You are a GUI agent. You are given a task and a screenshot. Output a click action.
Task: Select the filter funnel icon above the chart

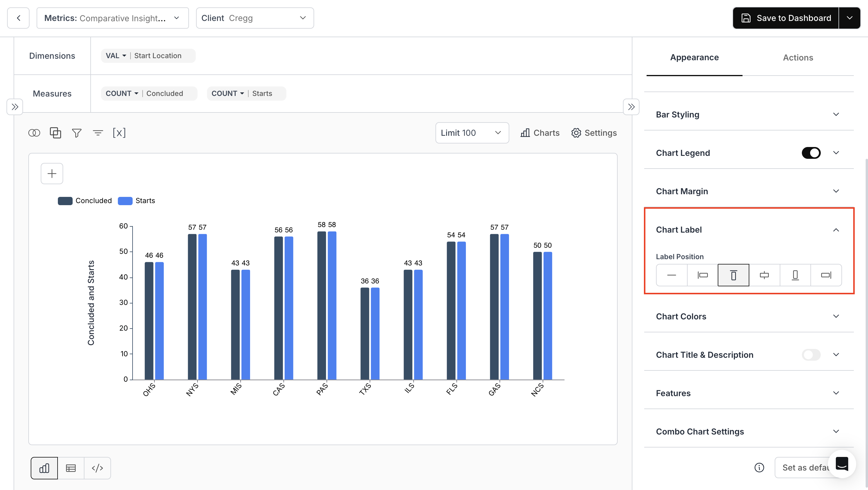point(76,133)
